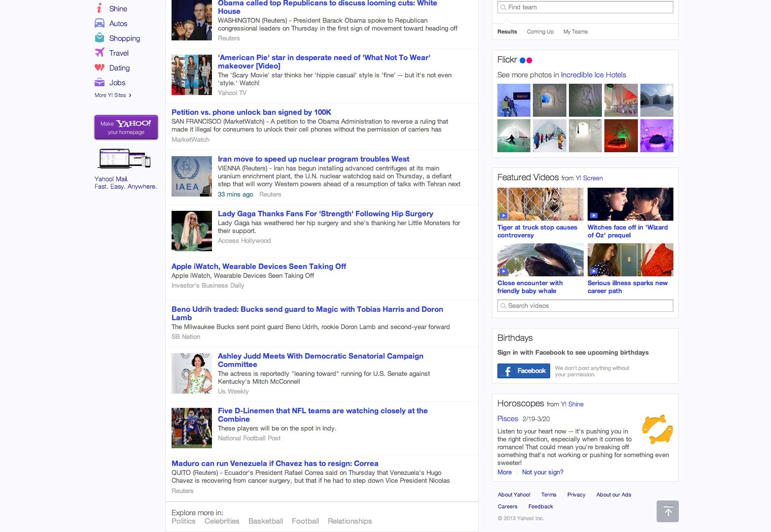Open Flickr photo of red-lit ice room
Screen dimensions: 771x532
[621, 135]
